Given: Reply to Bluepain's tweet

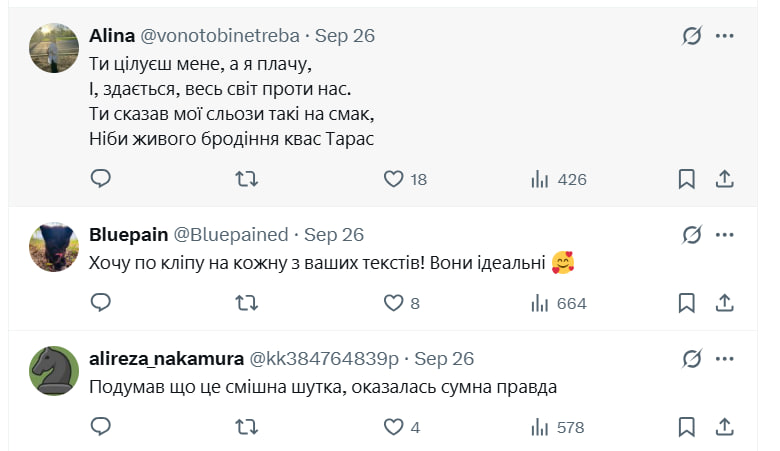Looking at the screenshot, I should tap(101, 303).
